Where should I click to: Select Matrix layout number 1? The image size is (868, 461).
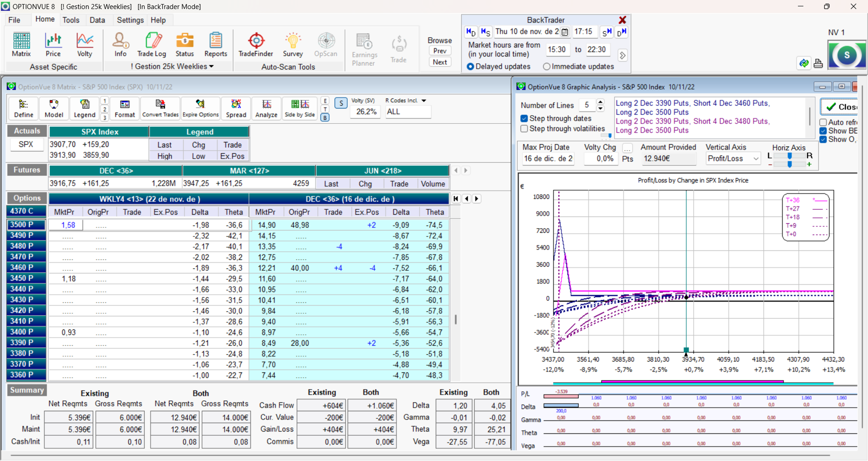(105, 101)
